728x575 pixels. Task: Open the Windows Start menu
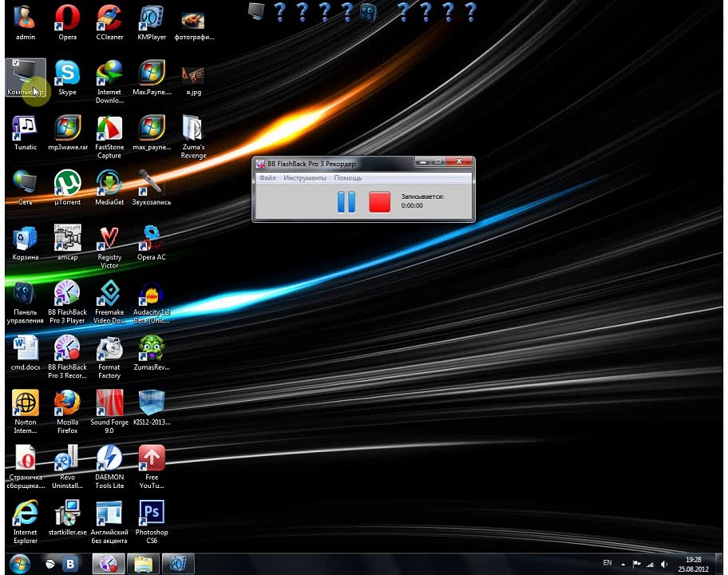click(x=19, y=564)
